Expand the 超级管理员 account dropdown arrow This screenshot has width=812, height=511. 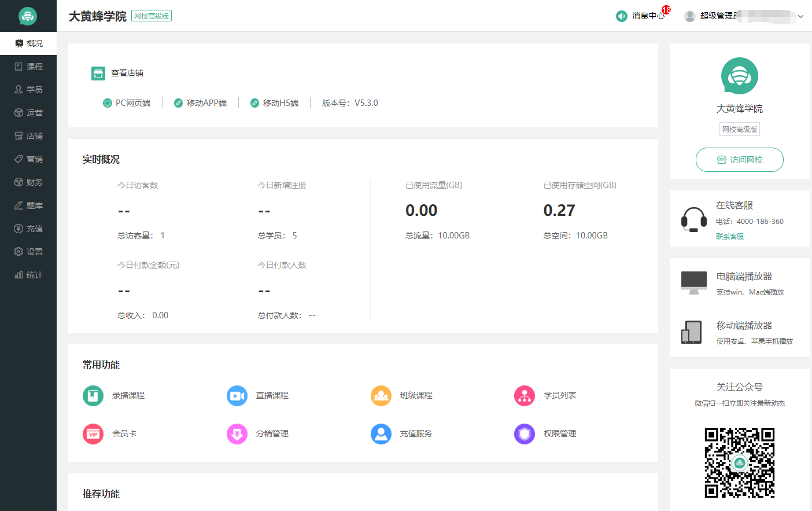tap(801, 16)
